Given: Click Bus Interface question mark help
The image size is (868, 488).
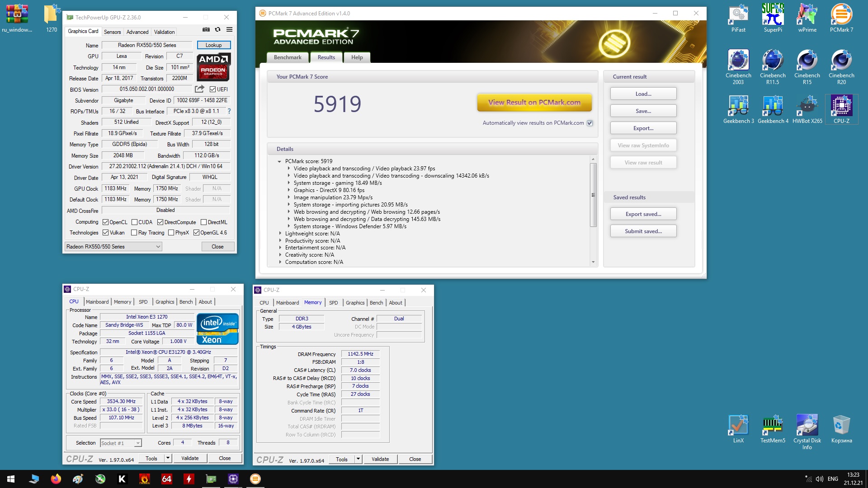Looking at the screenshot, I should pos(229,111).
